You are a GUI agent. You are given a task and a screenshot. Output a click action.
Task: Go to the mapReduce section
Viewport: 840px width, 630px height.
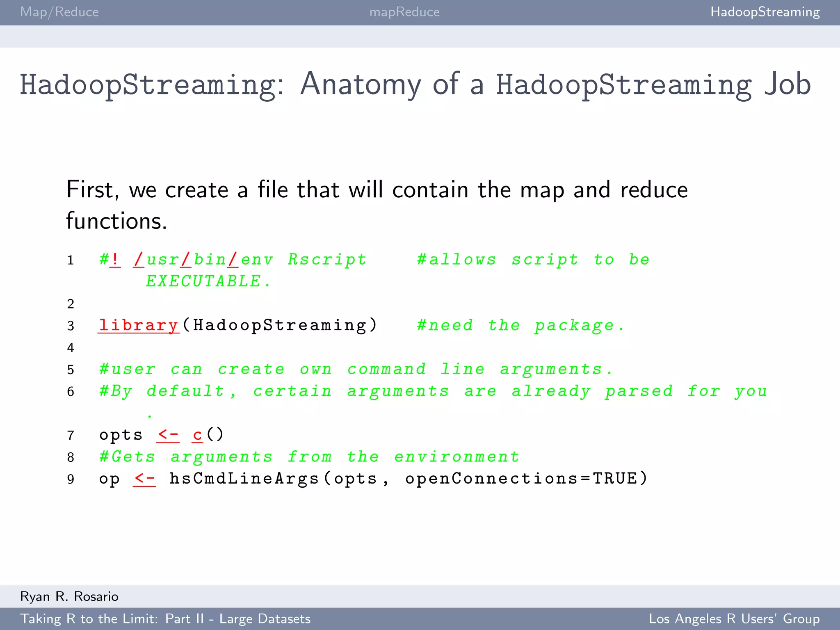[404, 12]
